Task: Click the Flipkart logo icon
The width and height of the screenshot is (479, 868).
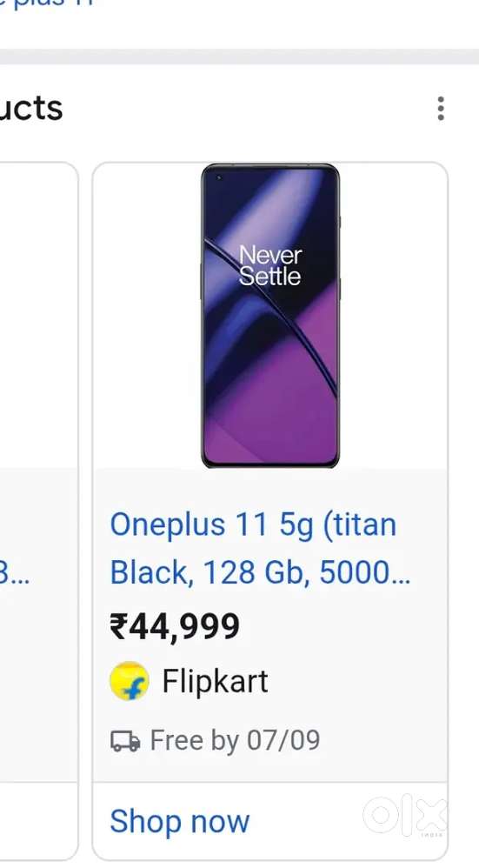Action: point(130,680)
